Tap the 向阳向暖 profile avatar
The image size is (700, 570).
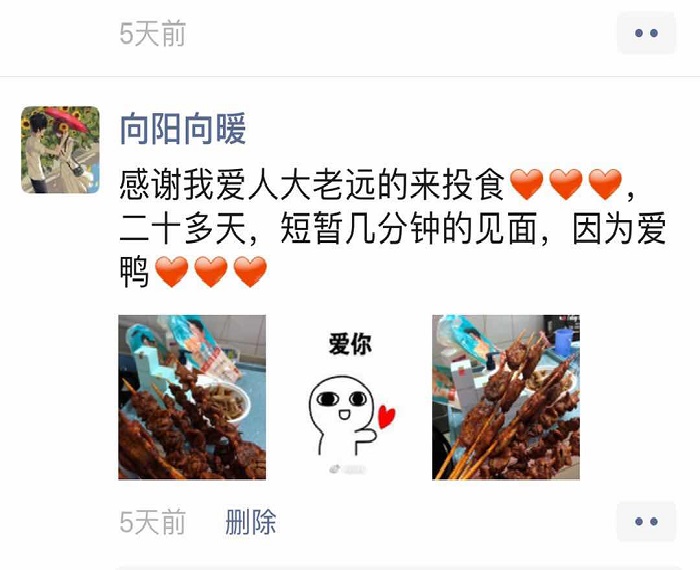[60, 150]
